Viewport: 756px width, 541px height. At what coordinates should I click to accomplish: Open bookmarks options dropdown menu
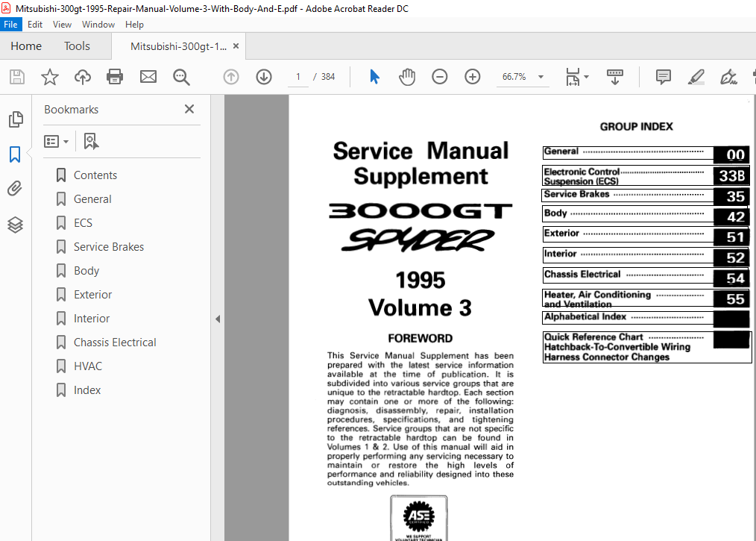pos(56,141)
